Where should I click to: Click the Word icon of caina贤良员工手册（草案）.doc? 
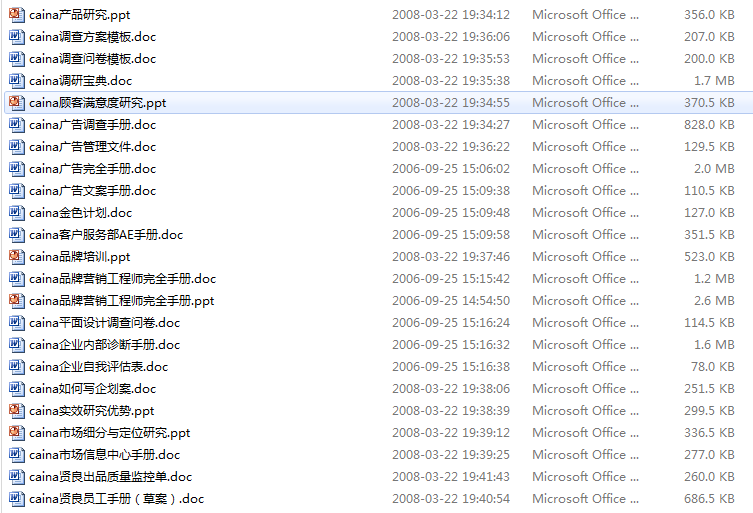coord(16,499)
